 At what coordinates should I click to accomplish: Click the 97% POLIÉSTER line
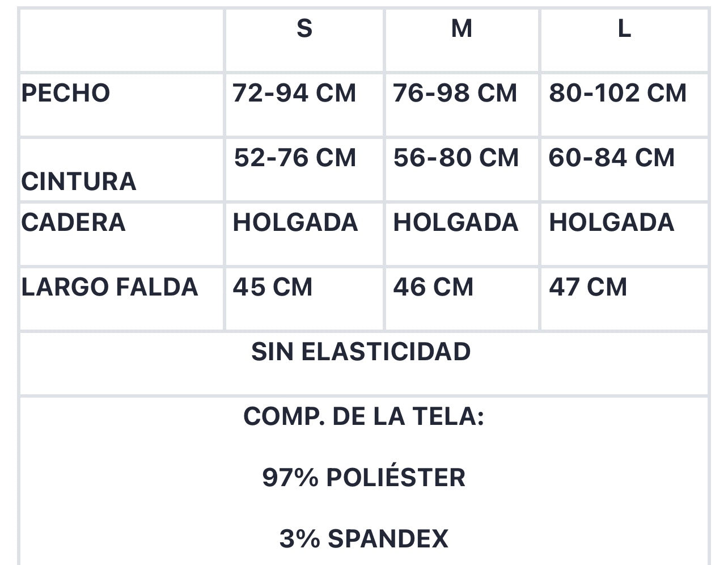click(363, 478)
